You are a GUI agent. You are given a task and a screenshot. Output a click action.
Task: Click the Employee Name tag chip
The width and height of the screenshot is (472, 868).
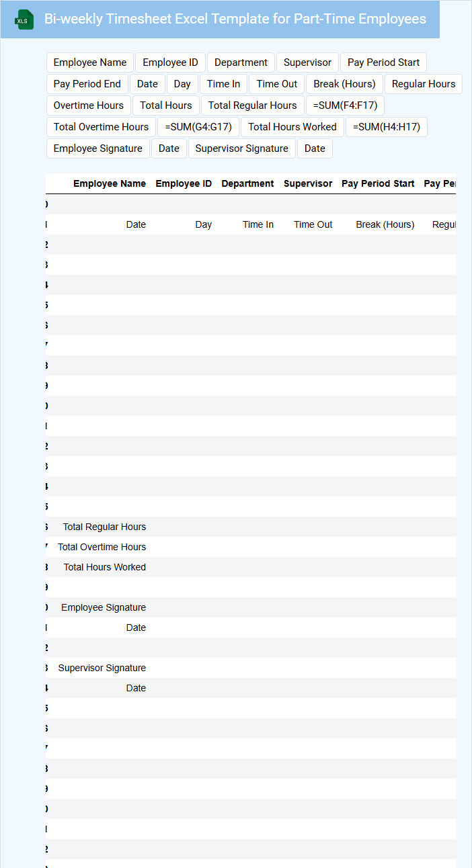(x=90, y=62)
